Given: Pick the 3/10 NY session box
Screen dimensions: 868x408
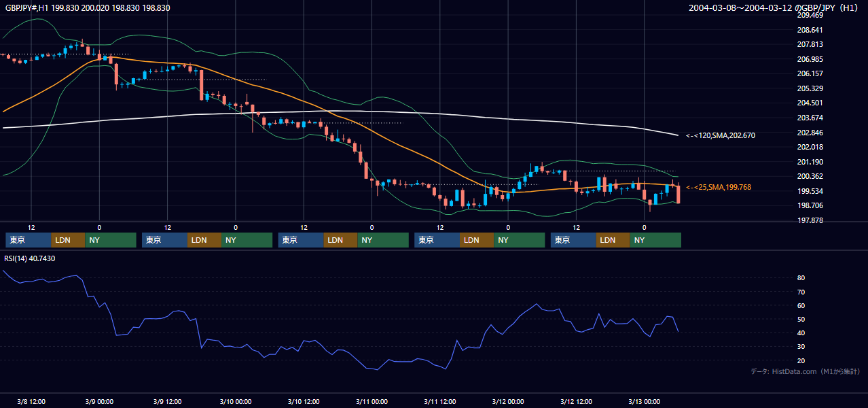Looking at the screenshot, I should pos(383,240).
